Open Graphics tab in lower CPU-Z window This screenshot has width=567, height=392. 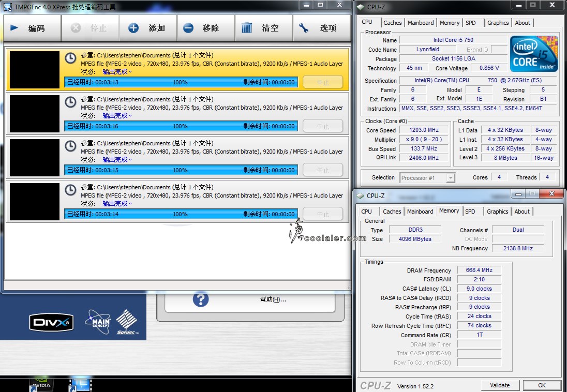[x=497, y=211]
